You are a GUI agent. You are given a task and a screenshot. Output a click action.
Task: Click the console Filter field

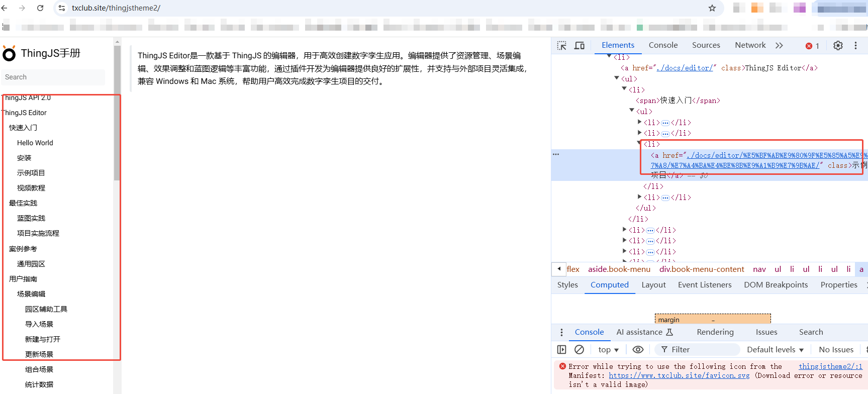point(698,350)
